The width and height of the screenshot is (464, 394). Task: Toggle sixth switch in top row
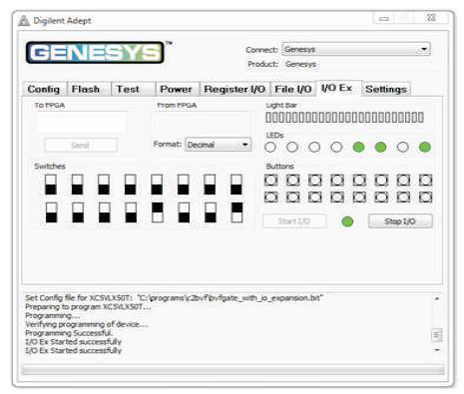183,184
